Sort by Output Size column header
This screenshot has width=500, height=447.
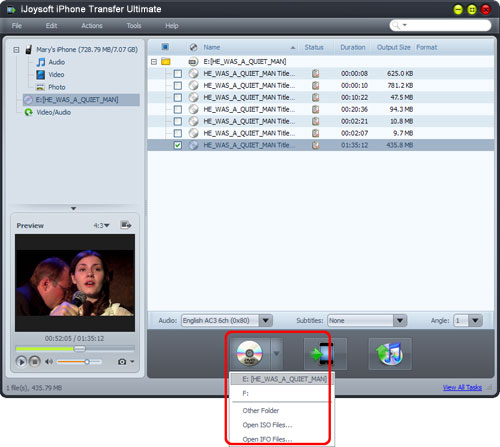tap(393, 47)
